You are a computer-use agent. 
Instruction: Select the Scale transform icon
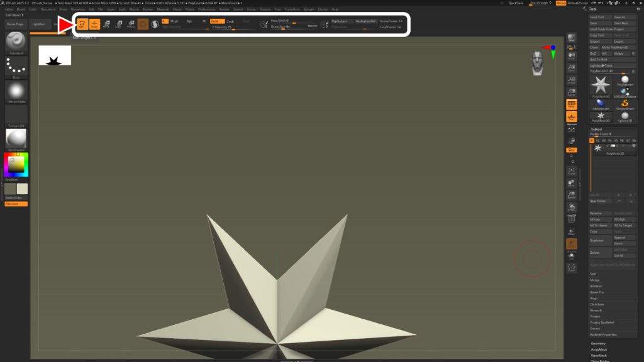[x=119, y=23]
